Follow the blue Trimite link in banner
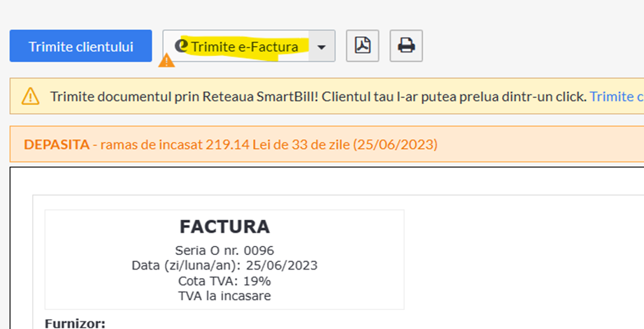Viewport: 644px width, 329px height. (617, 96)
